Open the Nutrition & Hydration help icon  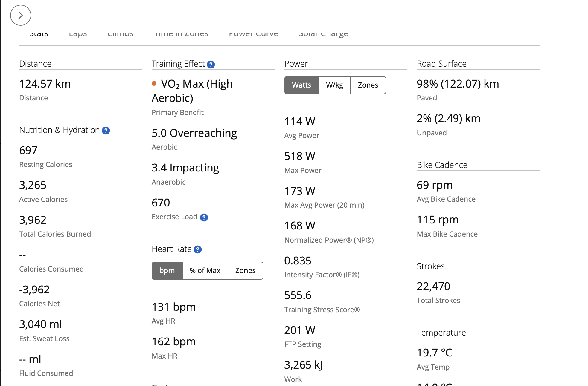click(x=106, y=131)
